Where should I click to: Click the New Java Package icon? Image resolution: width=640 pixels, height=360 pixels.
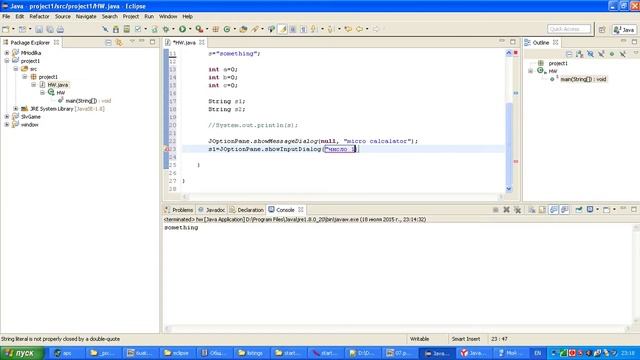216,29
